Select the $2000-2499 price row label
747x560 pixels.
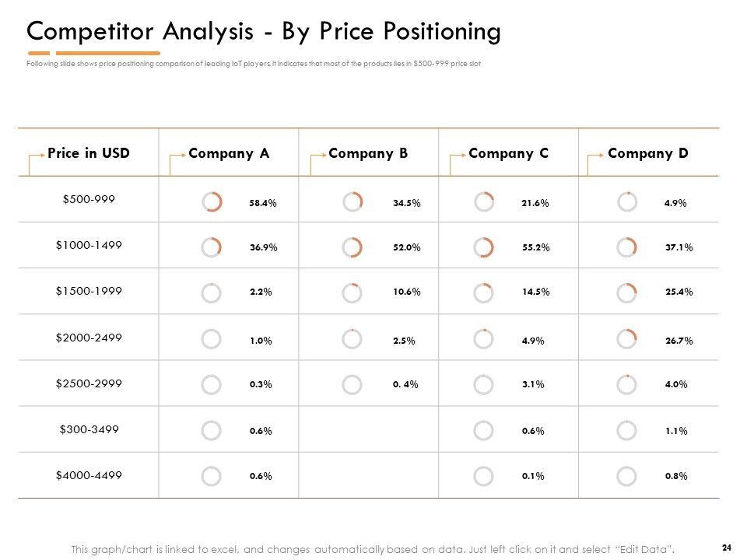pyautogui.click(x=89, y=338)
